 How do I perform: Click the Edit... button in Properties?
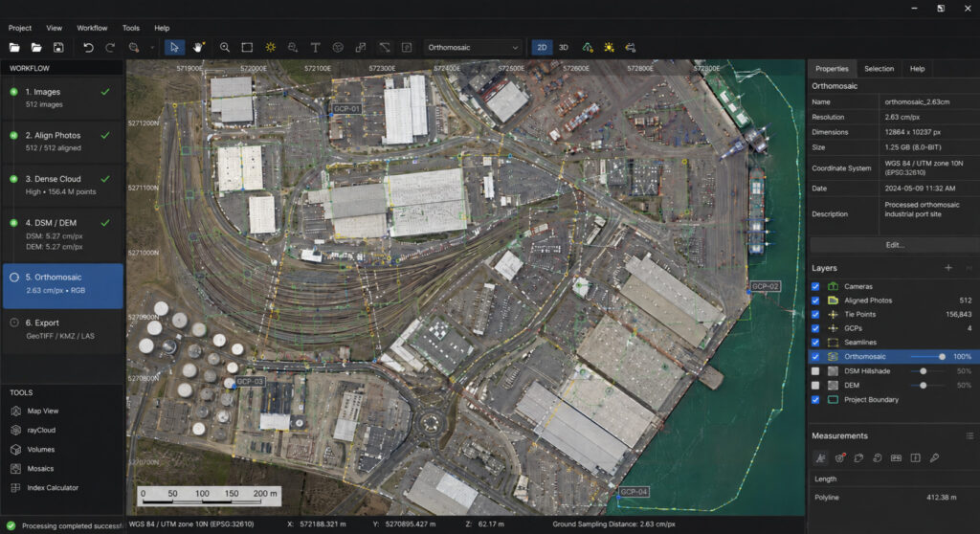895,245
